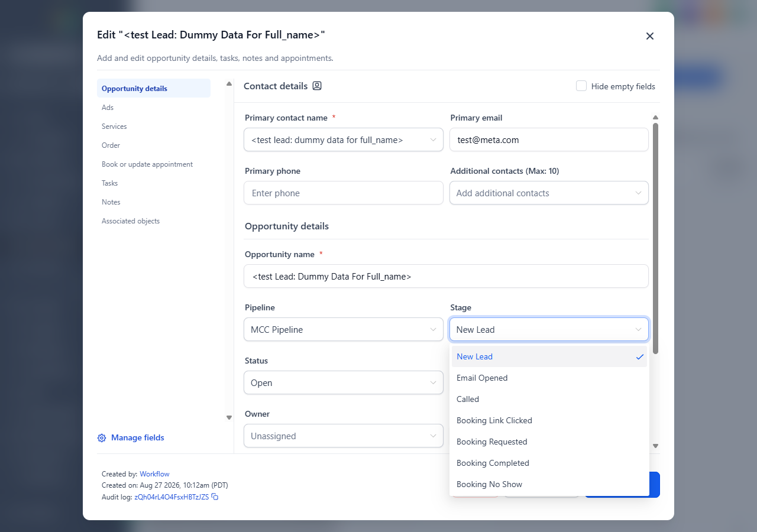This screenshot has width=757, height=532.
Task: Close the Edit opportunity dialog
Action: click(650, 36)
